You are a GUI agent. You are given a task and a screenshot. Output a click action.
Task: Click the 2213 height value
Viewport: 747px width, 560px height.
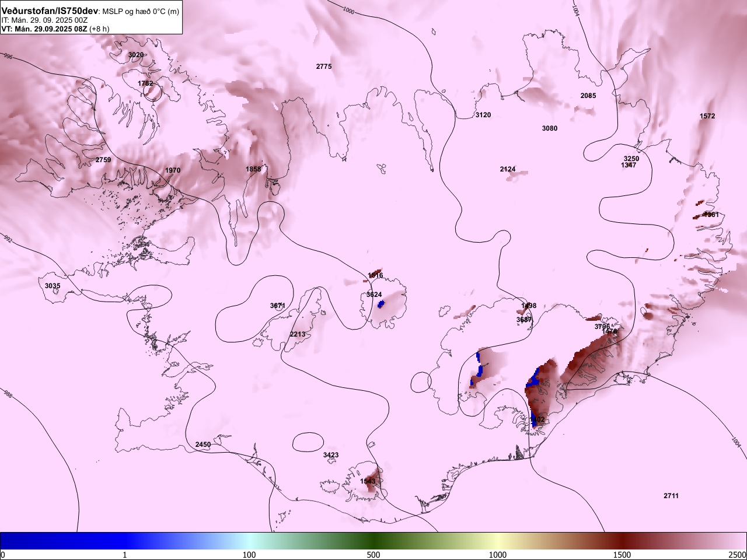coord(298,334)
